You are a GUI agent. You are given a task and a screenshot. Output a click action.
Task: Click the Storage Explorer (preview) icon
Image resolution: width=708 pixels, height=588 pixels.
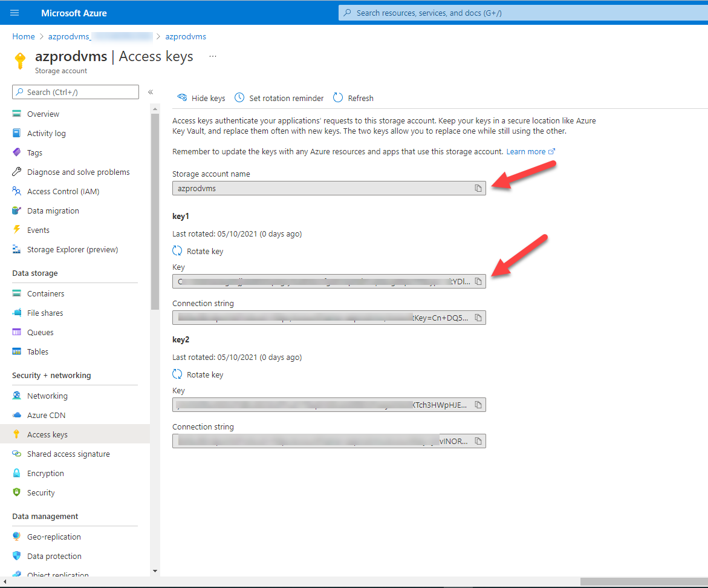17,249
